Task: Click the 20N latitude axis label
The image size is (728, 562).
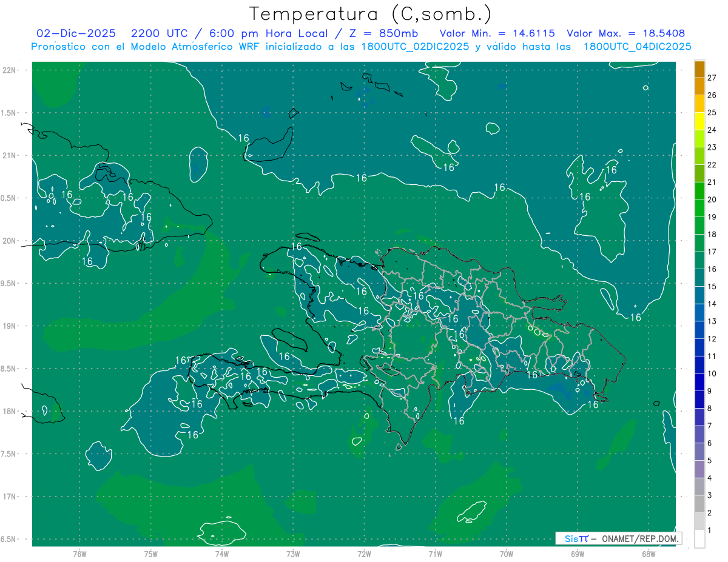Action: [9, 241]
